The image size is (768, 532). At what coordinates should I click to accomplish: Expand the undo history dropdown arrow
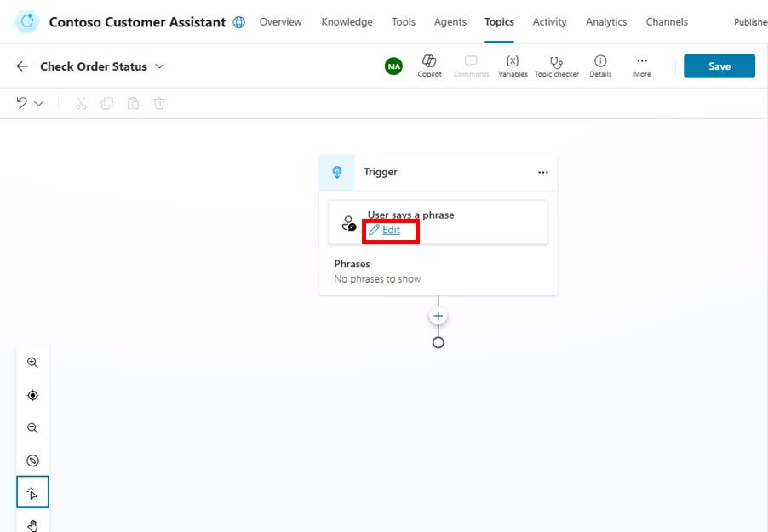[x=38, y=103]
